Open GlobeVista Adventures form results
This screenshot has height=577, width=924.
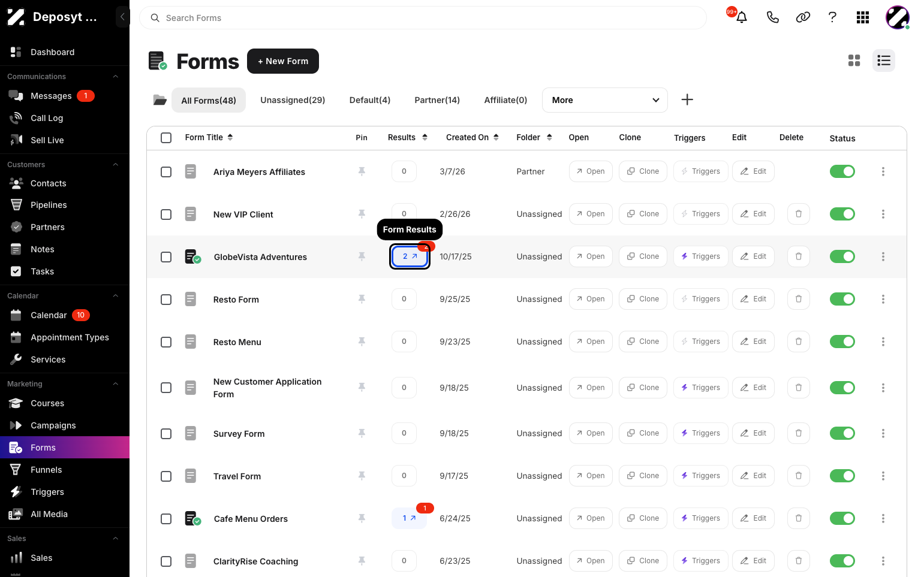[410, 256]
